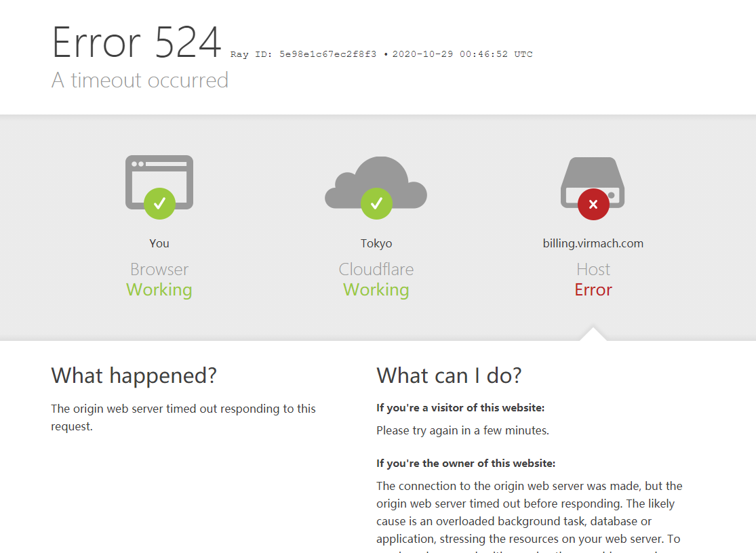Click the 'Browser' label
756x553 pixels.
[159, 269]
